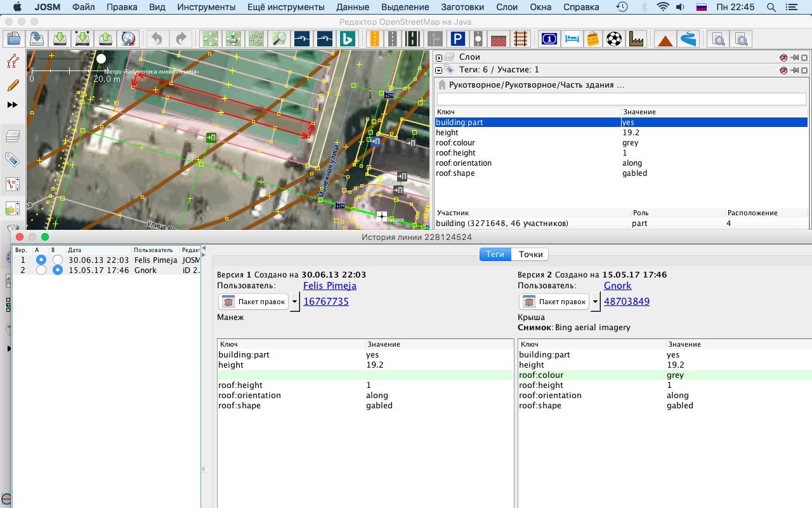
Task: Open user link Felis Pimeja
Action: coord(330,286)
